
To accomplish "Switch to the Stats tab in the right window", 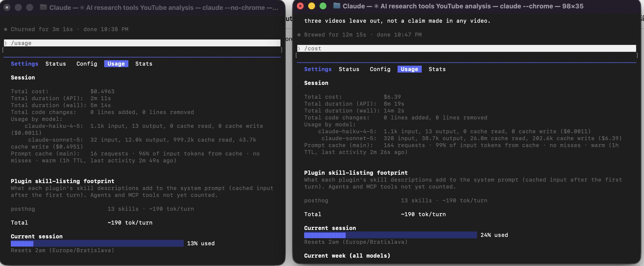I will [x=437, y=69].
